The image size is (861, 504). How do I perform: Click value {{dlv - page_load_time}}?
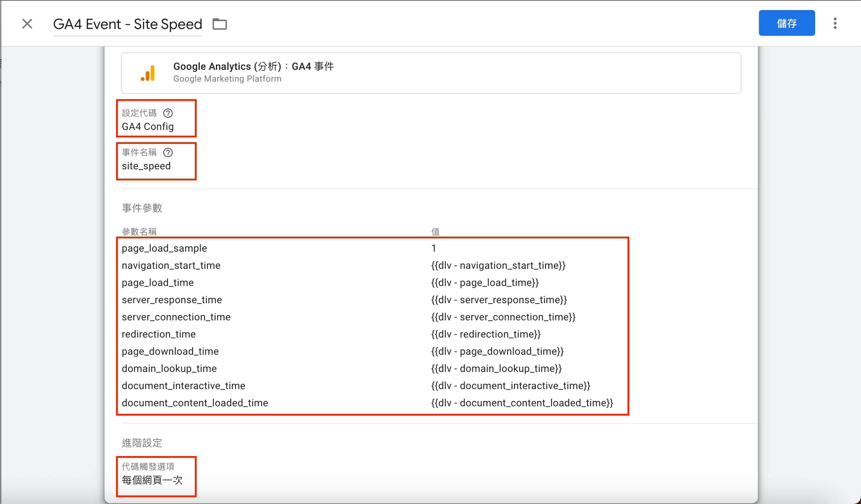pos(485,283)
